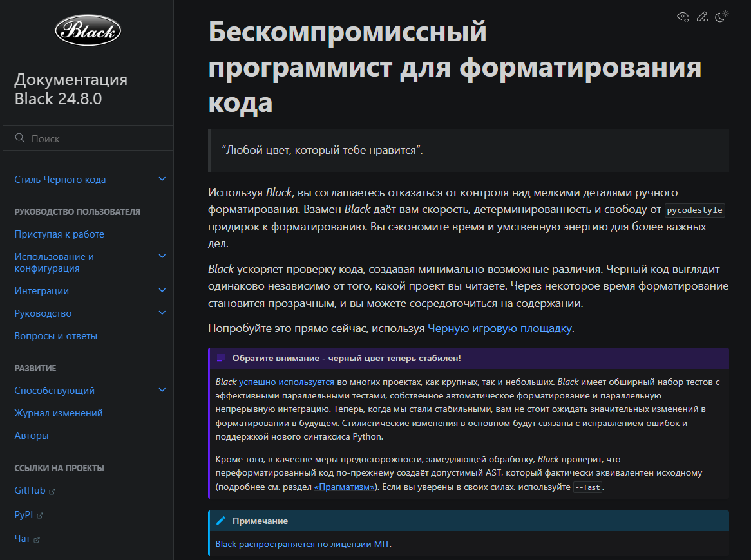Open the Авторы page
The image size is (751, 560).
(32, 436)
